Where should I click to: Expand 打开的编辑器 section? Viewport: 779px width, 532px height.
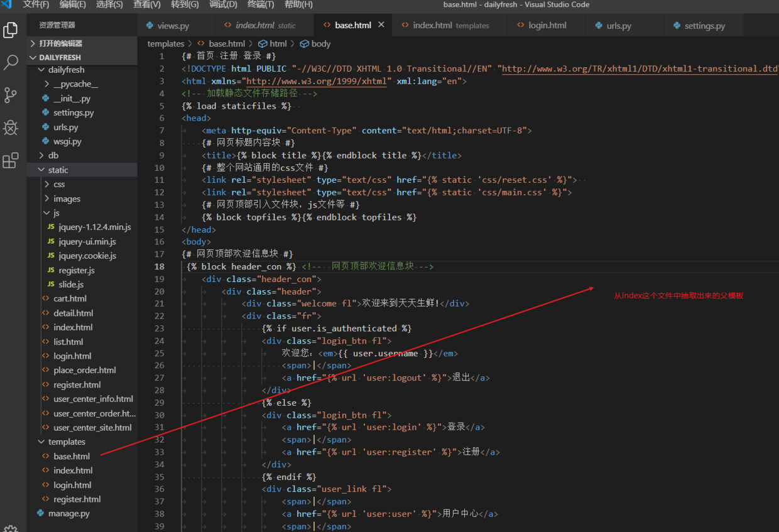point(82,43)
